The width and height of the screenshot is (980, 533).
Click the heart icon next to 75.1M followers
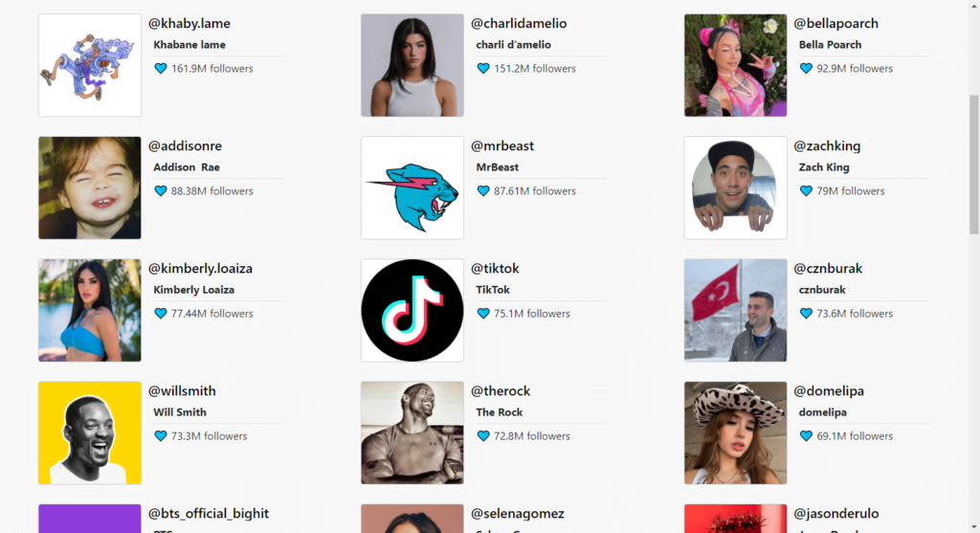click(483, 313)
